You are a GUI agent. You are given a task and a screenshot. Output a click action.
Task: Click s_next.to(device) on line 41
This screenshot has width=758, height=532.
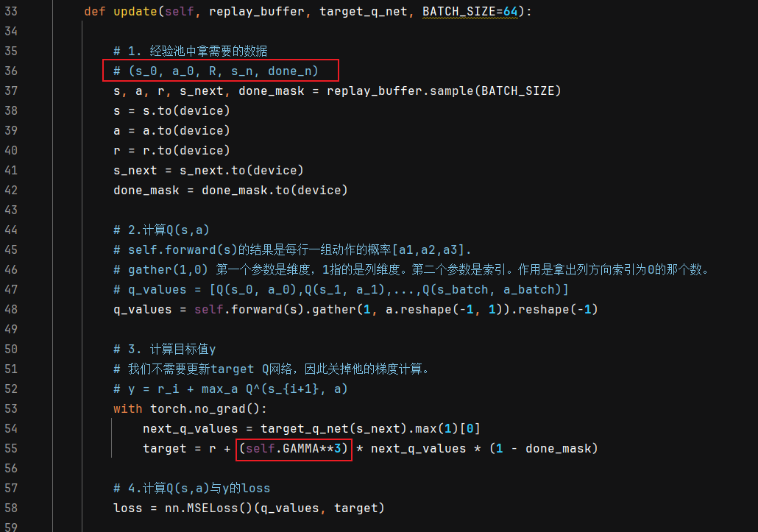(x=241, y=170)
